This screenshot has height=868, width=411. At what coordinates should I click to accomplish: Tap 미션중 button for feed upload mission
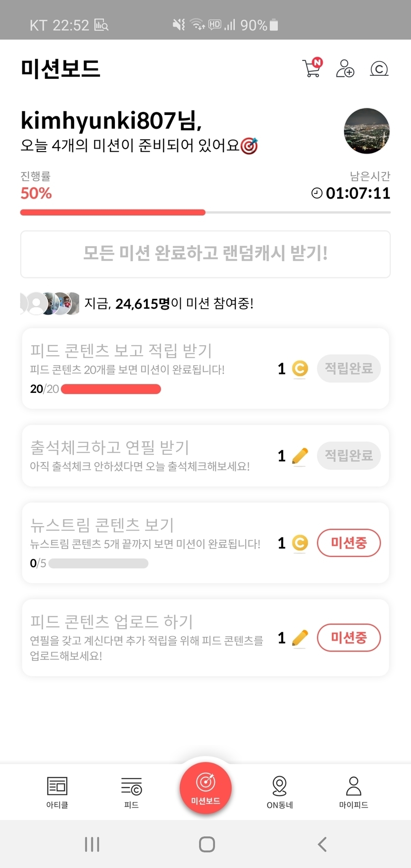point(349,637)
